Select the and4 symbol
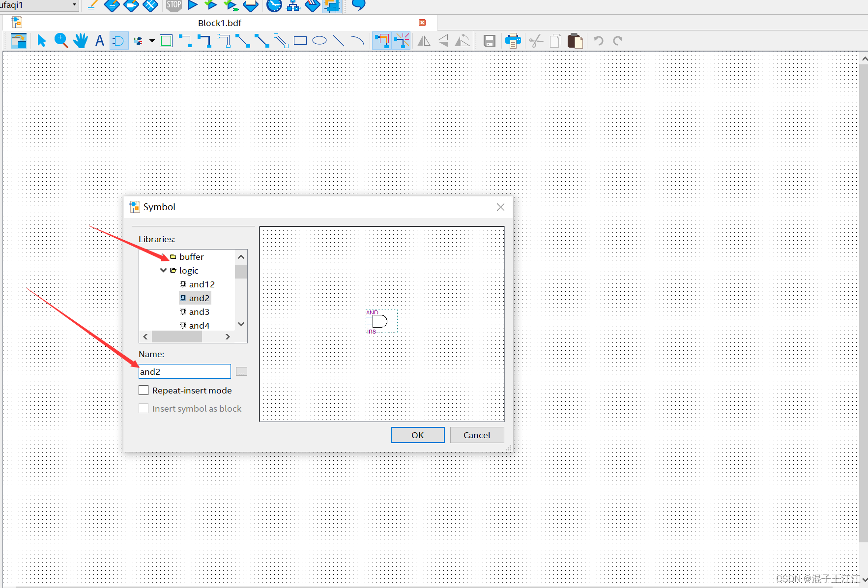 (195, 325)
